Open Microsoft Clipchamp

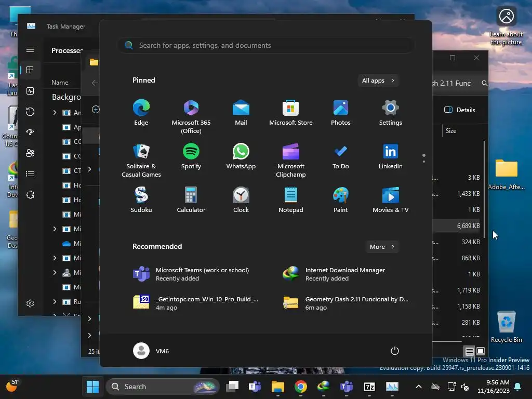click(x=291, y=160)
